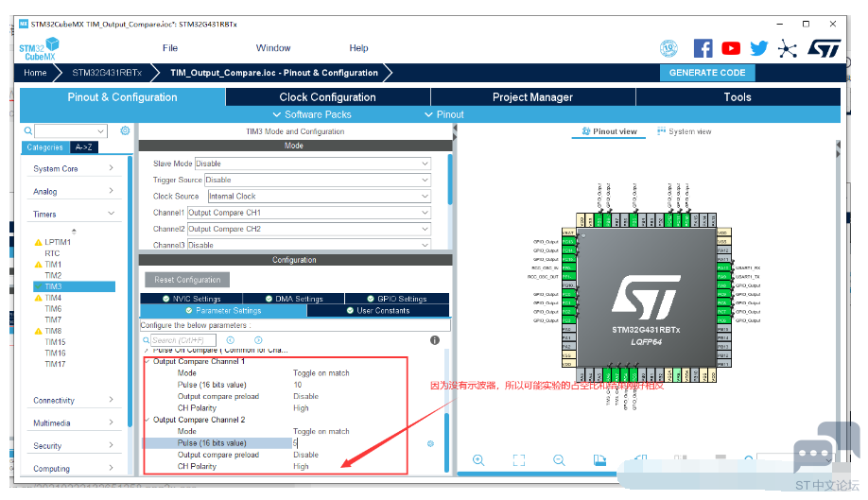Open category settings gear icon
Image resolution: width=868 pixels, height=500 pixels.
pos(125,130)
